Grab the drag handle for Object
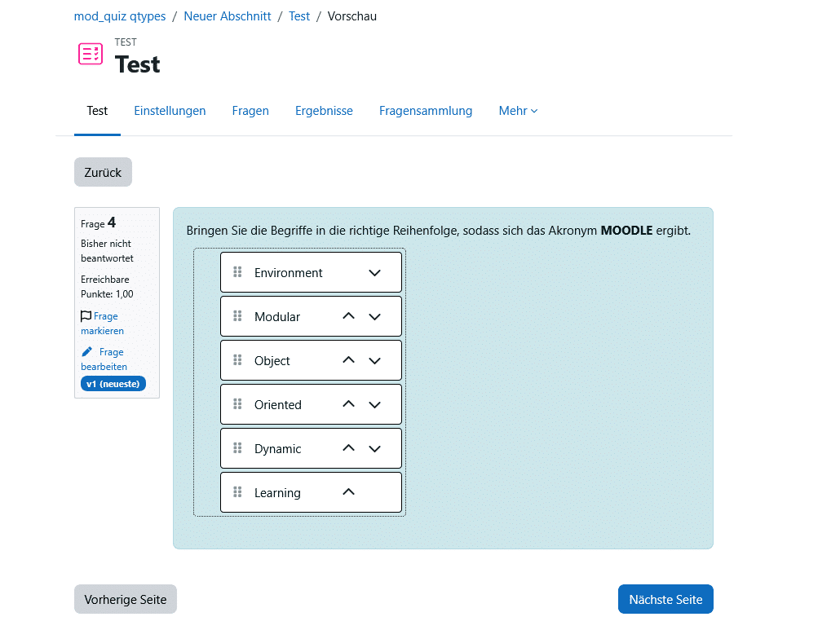Screen dimensions: 840x630 coord(238,360)
